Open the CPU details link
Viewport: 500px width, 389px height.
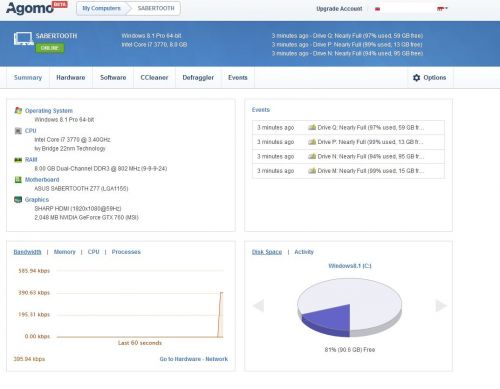(x=31, y=131)
